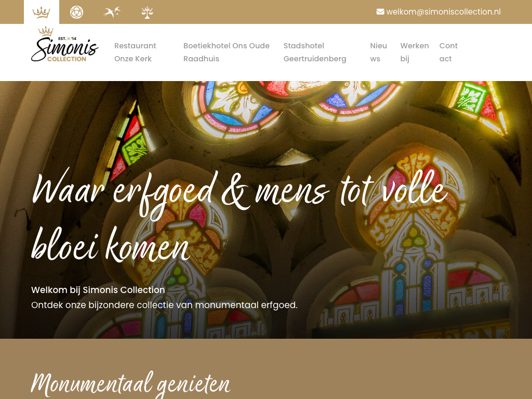Go to Boetiekhotel Ons Oude Raadhuis
Image resolution: width=532 pixels, height=399 pixels.
(x=227, y=52)
